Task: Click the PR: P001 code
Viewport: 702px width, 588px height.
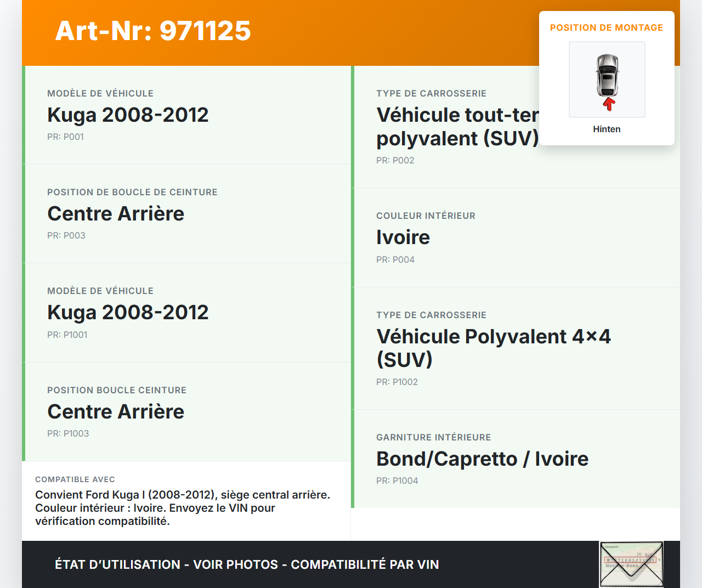Action: pos(65,137)
